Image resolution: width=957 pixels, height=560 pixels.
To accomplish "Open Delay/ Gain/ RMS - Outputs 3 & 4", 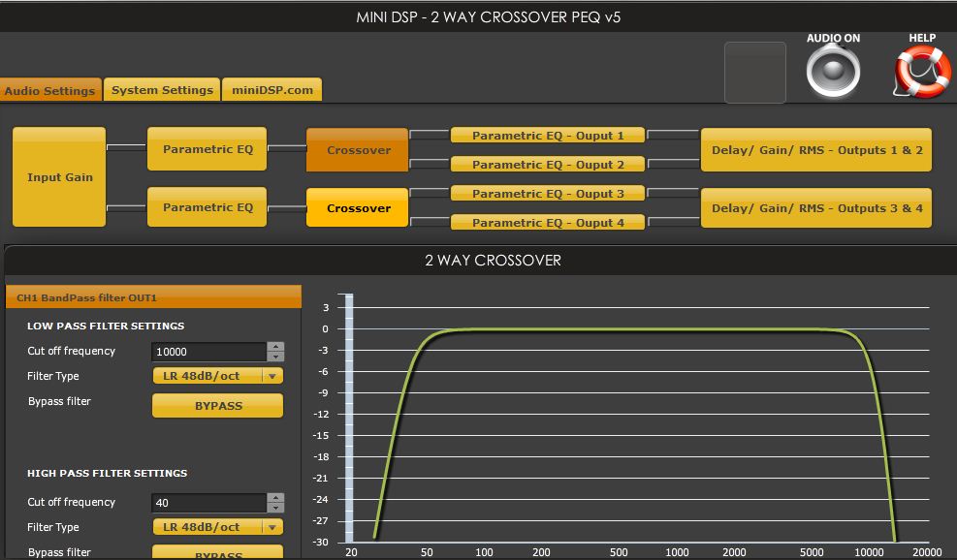I will pos(816,208).
